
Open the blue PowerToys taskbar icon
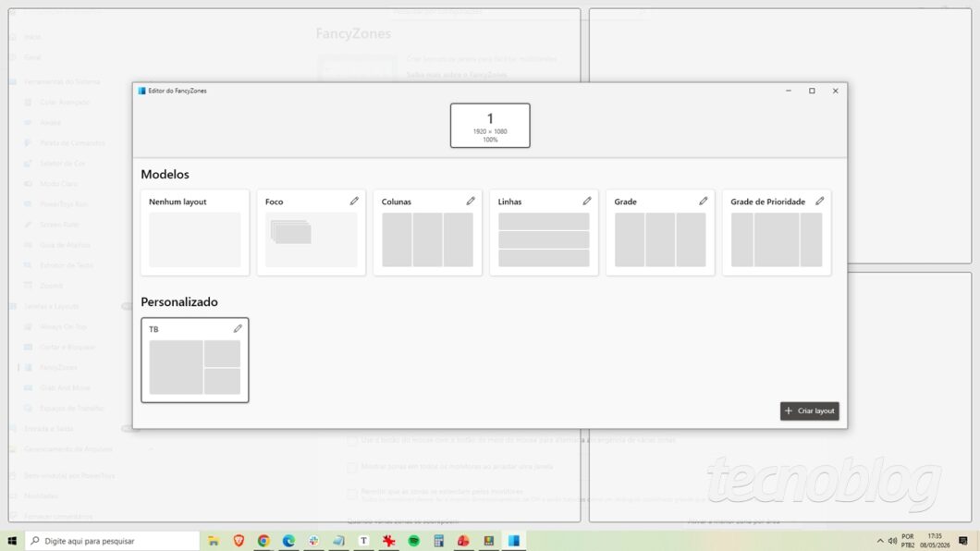[514, 541]
